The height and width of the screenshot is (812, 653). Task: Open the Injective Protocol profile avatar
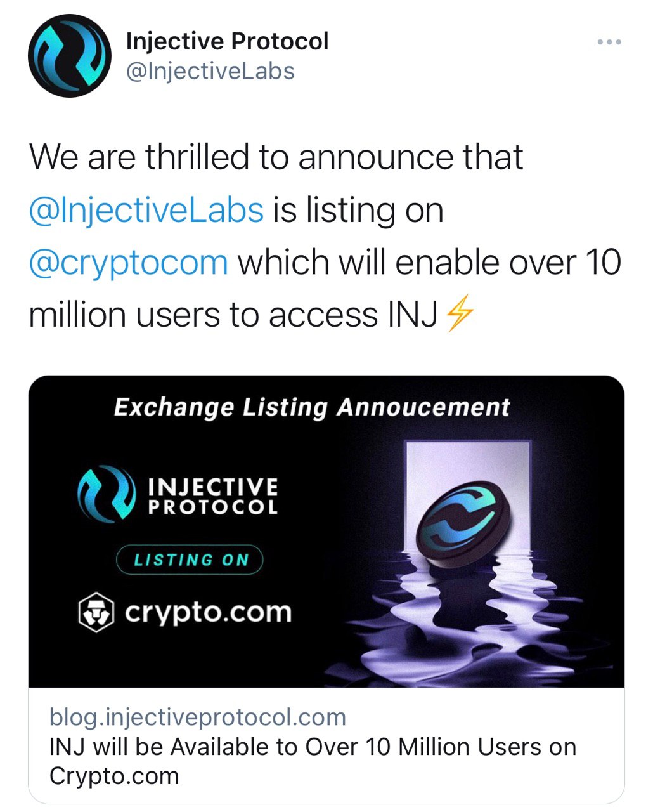pyautogui.click(x=70, y=56)
